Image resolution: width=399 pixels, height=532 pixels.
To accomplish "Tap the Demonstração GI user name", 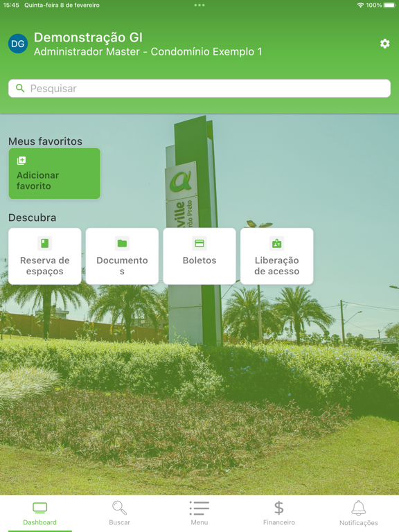I will pyautogui.click(x=88, y=37).
